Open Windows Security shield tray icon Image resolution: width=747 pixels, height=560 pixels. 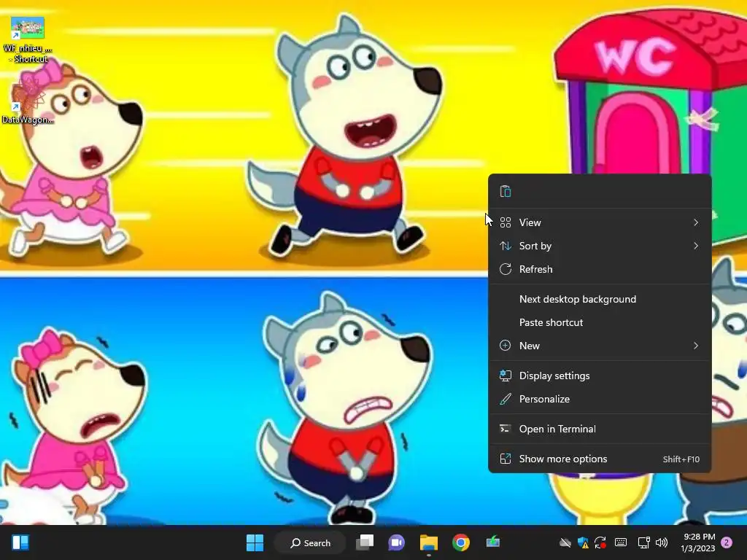pyautogui.click(x=583, y=542)
